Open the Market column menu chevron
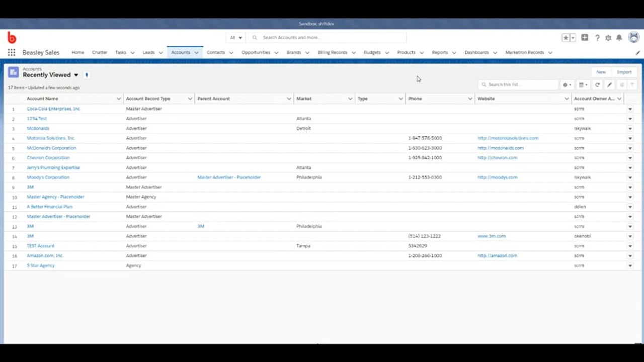This screenshot has height=362, width=644. coord(350,99)
